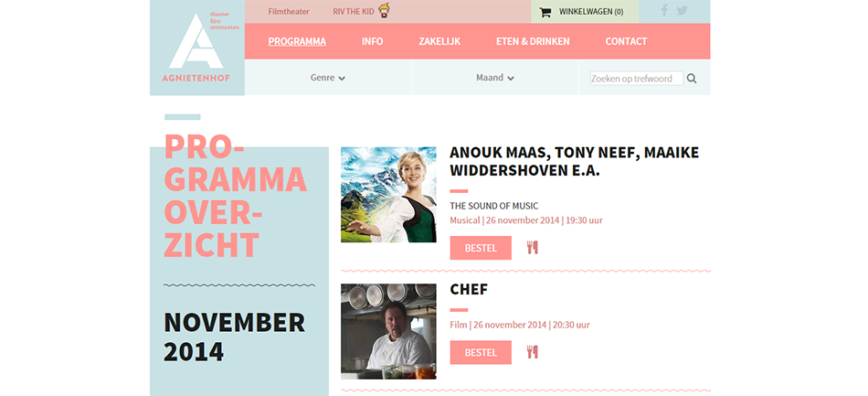The width and height of the screenshot is (868, 396).
Task: Order tickets with BESTEL for Sound of Music
Action: 481,248
